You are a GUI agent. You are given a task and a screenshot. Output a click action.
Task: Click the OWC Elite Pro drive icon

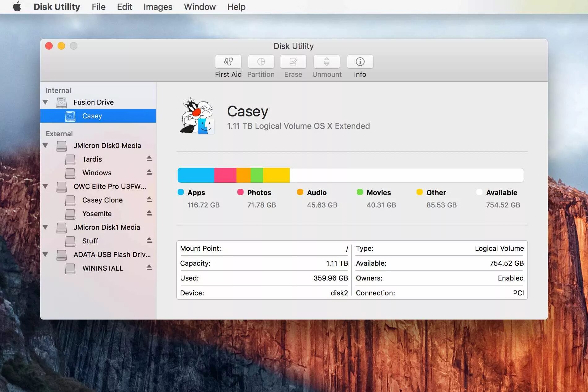click(62, 187)
